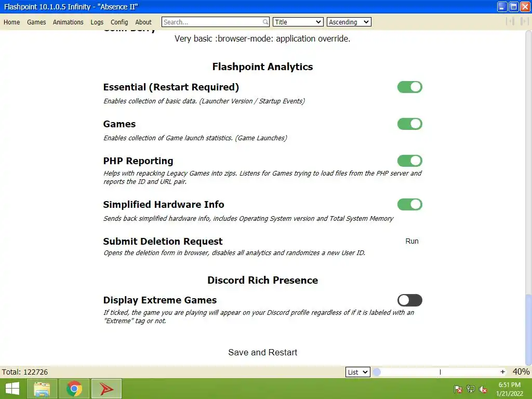Click the plus icon beside zoom slider
The image size is (532, 399).
coord(502,372)
